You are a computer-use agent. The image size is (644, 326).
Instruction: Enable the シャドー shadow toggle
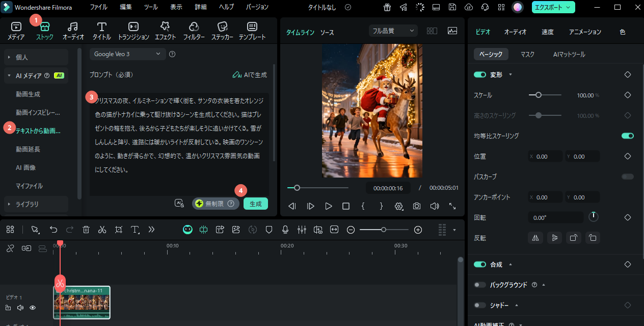pyautogui.click(x=480, y=305)
